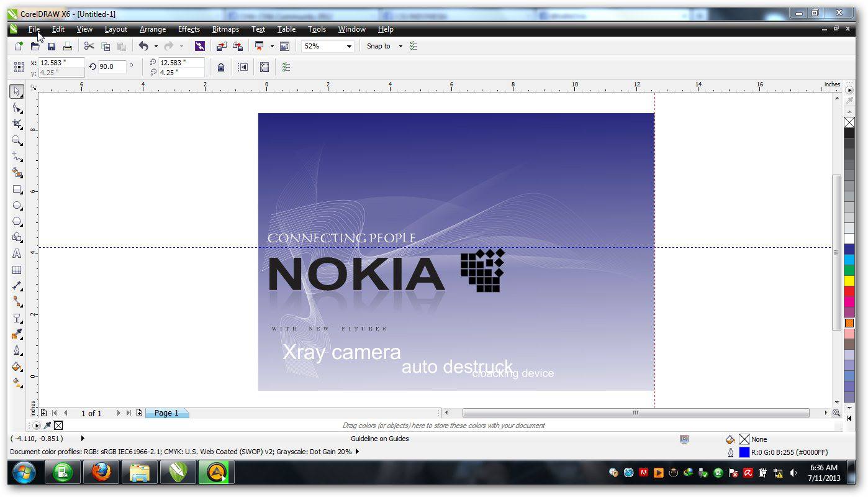Screen dimensions: 868x497
Task: Select the Connector tool
Action: click(17, 302)
